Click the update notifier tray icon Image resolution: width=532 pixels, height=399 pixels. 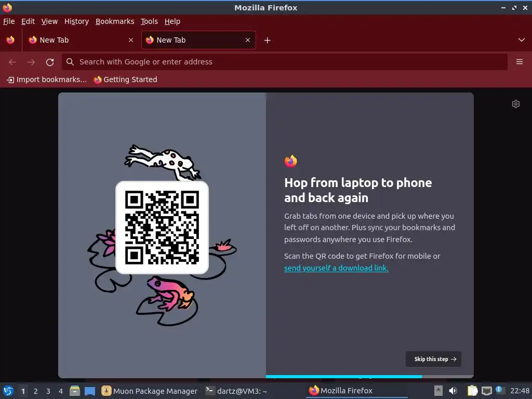(499, 390)
